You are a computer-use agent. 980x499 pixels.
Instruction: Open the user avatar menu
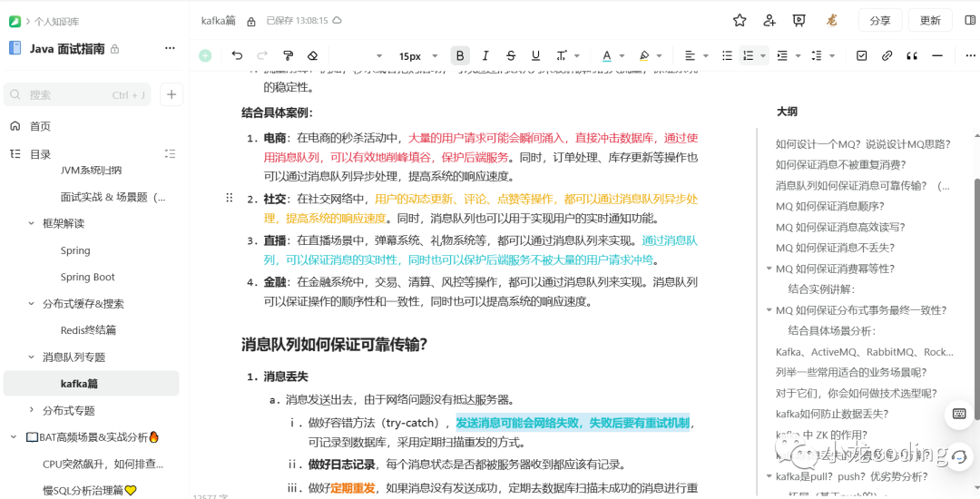pos(831,21)
